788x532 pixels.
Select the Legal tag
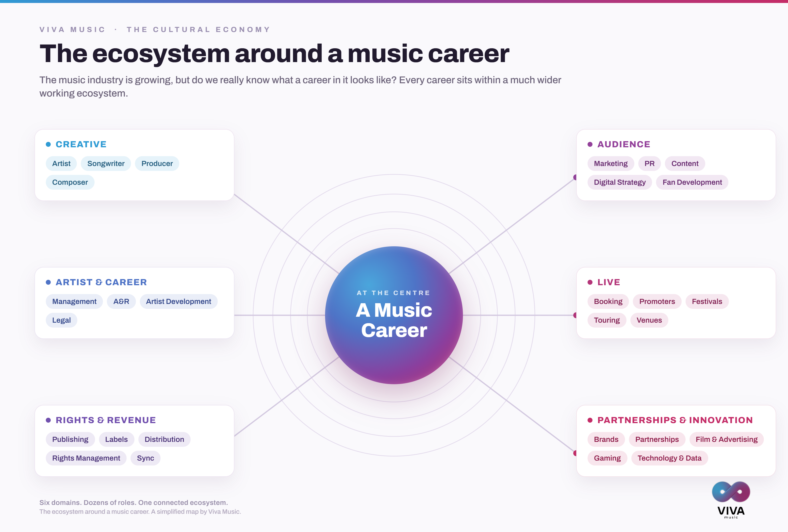61,320
